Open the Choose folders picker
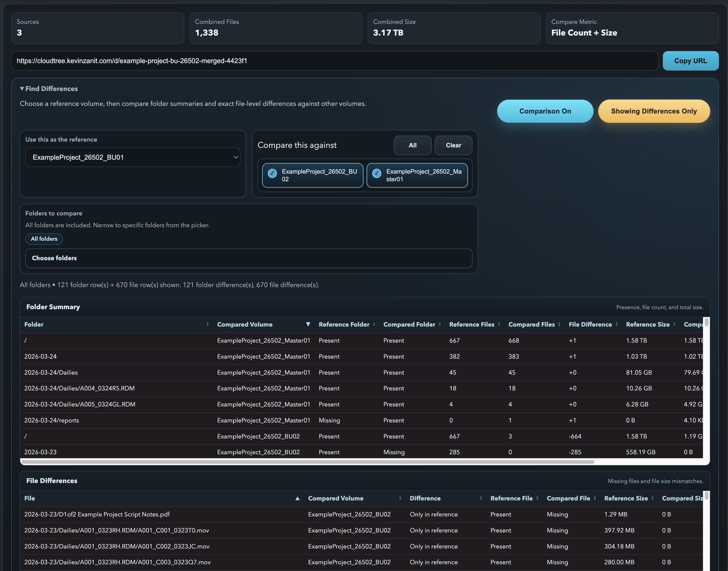 248,258
